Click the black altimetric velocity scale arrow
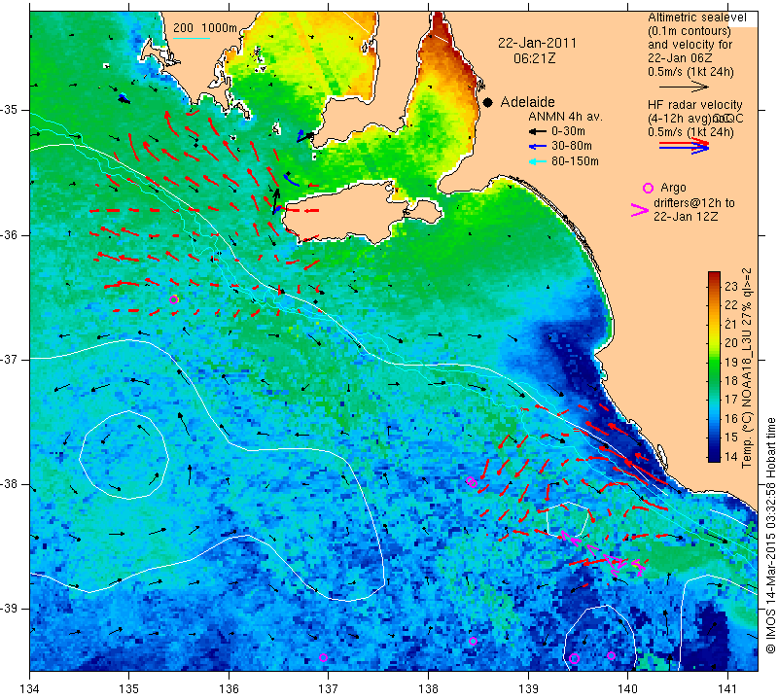The width and height of the screenshot is (778, 700). pyautogui.click(x=684, y=87)
